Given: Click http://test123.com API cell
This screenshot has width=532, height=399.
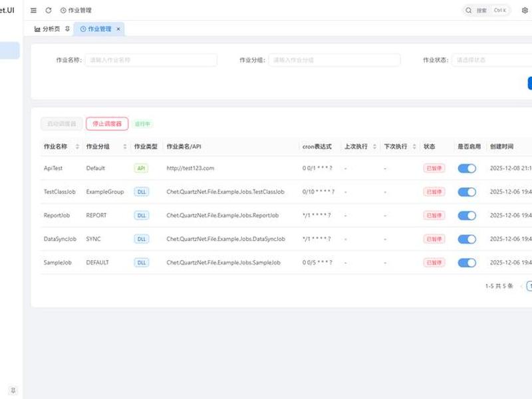Looking at the screenshot, I should (190, 168).
